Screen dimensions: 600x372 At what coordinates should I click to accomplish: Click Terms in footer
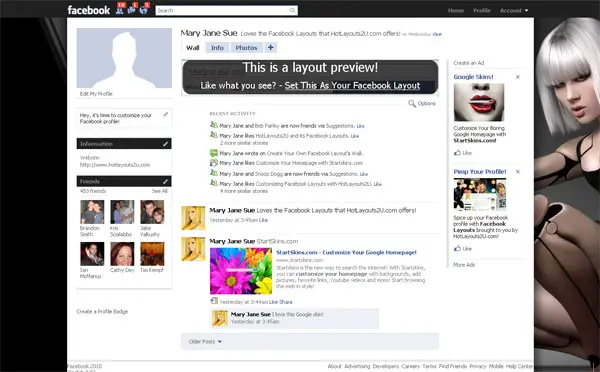[x=429, y=366]
